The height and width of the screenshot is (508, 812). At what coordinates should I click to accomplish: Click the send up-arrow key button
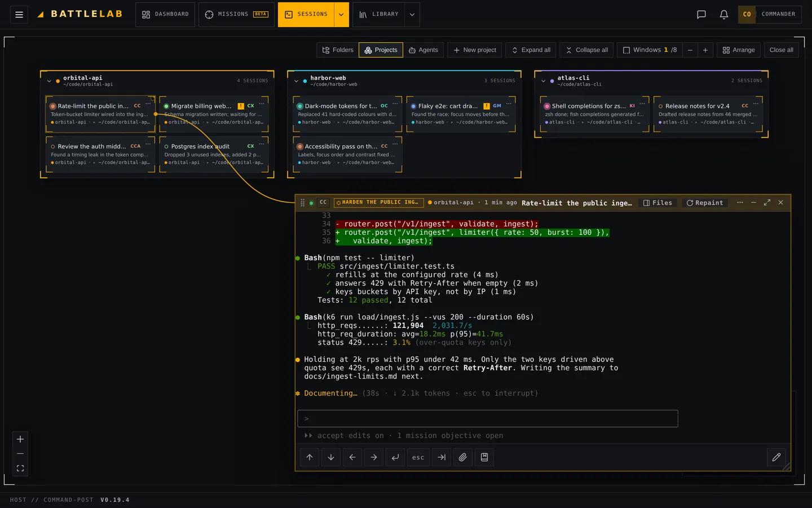click(x=310, y=457)
